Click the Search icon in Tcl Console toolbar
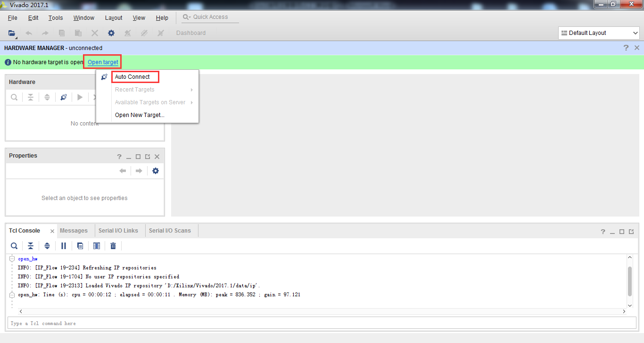 pos(15,246)
